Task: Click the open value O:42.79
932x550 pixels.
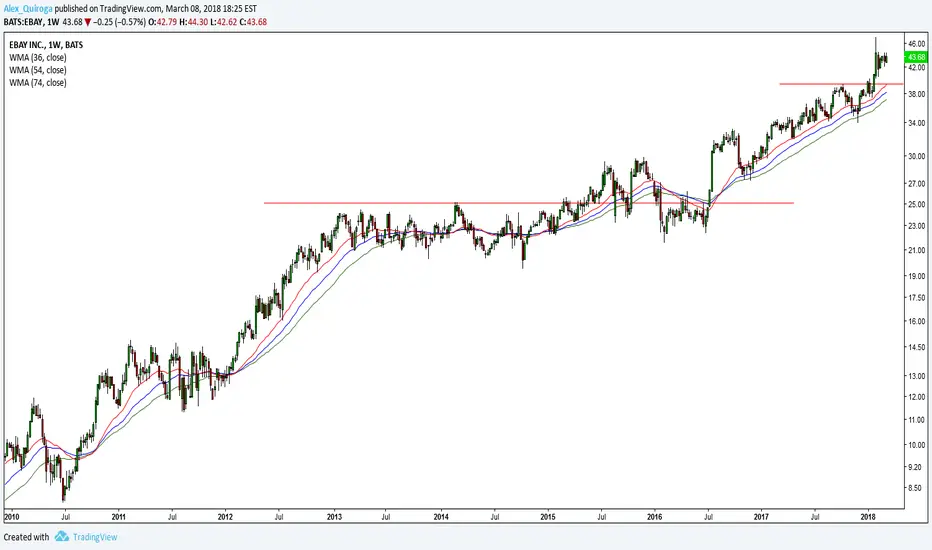Action: pyautogui.click(x=165, y=22)
